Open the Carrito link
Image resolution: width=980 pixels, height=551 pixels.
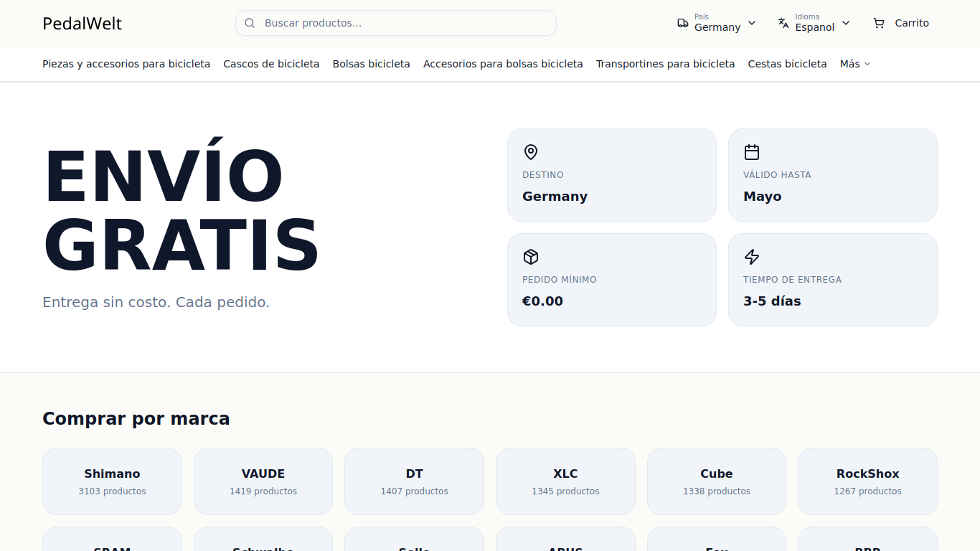[901, 23]
